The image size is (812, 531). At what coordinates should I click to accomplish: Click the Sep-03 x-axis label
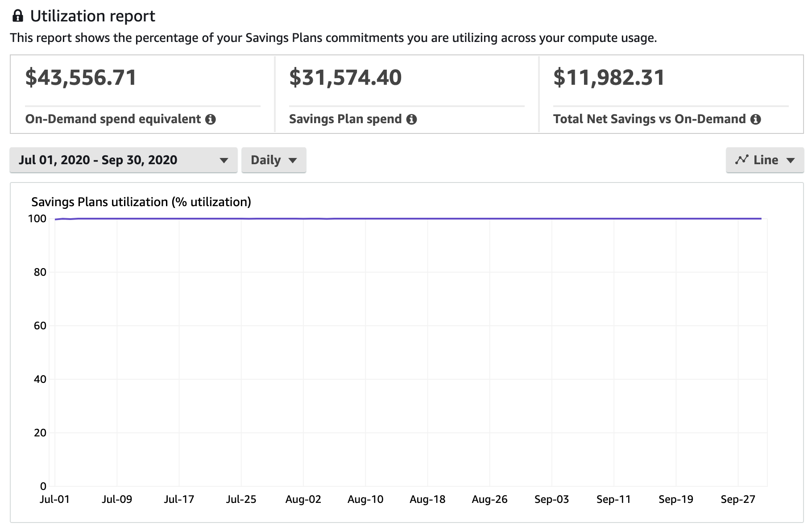[x=551, y=499]
